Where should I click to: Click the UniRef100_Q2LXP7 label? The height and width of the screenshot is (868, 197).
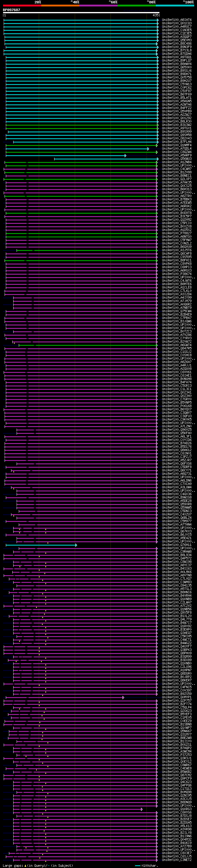tap(177, 179)
